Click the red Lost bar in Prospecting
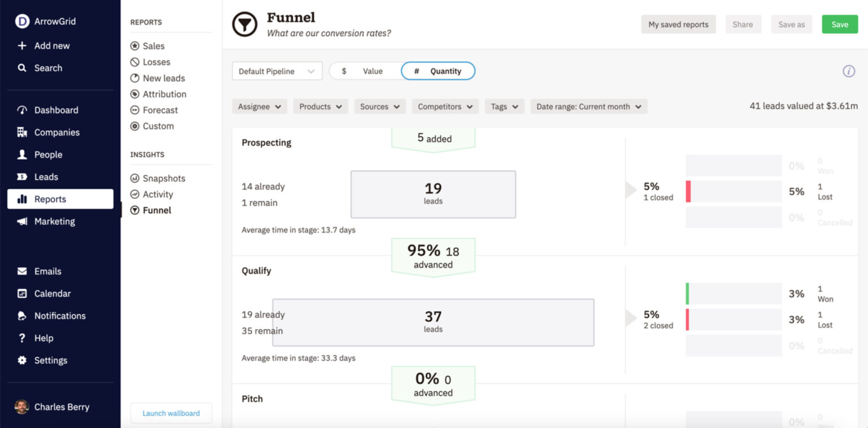 click(x=689, y=191)
